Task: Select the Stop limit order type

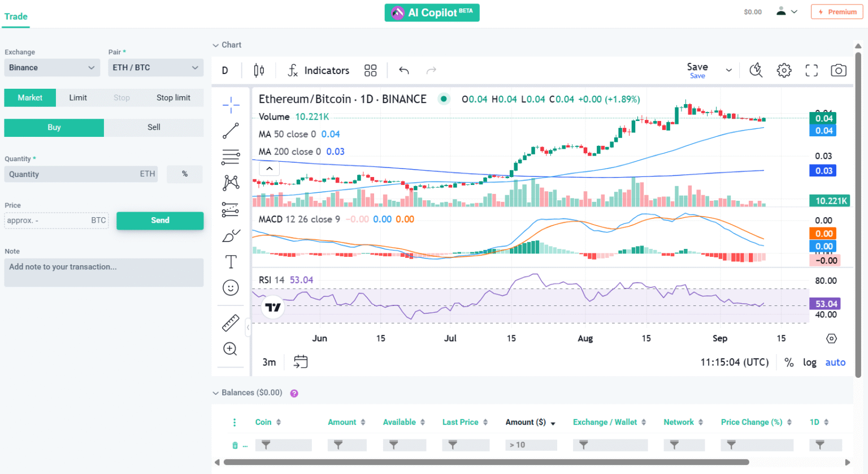Action: [x=173, y=97]
